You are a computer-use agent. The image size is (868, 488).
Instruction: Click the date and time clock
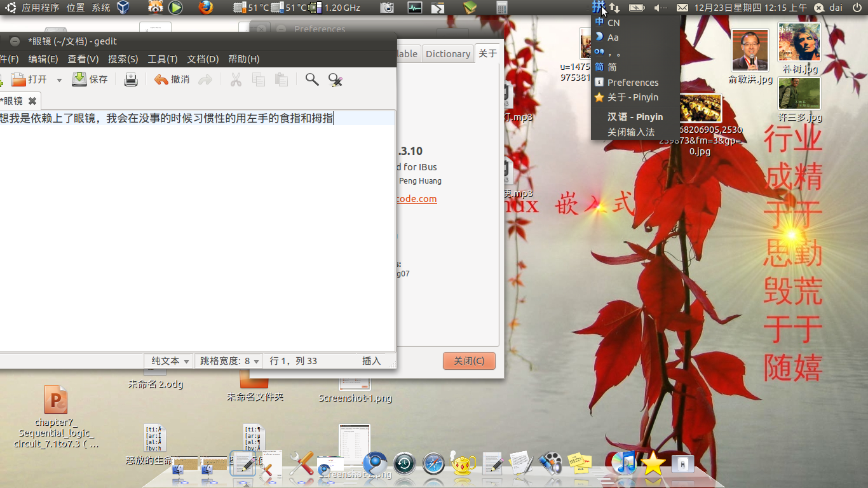pos(750,8)
